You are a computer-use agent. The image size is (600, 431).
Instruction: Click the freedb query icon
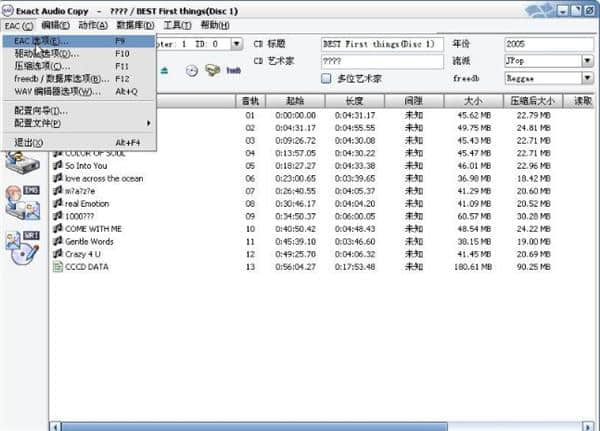click(x=233, y=71)
